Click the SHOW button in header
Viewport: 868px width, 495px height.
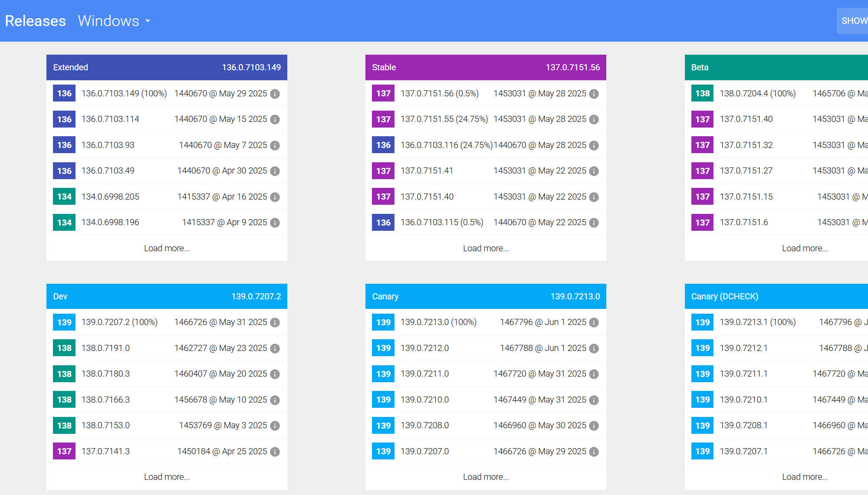pos(852,21)
